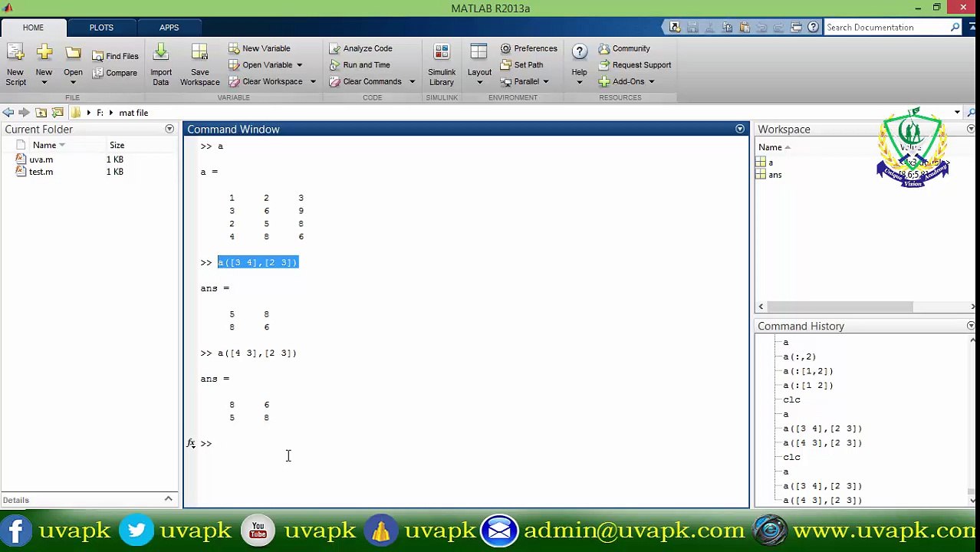
Task: Go back to previous folder
Action: [8, 113]
